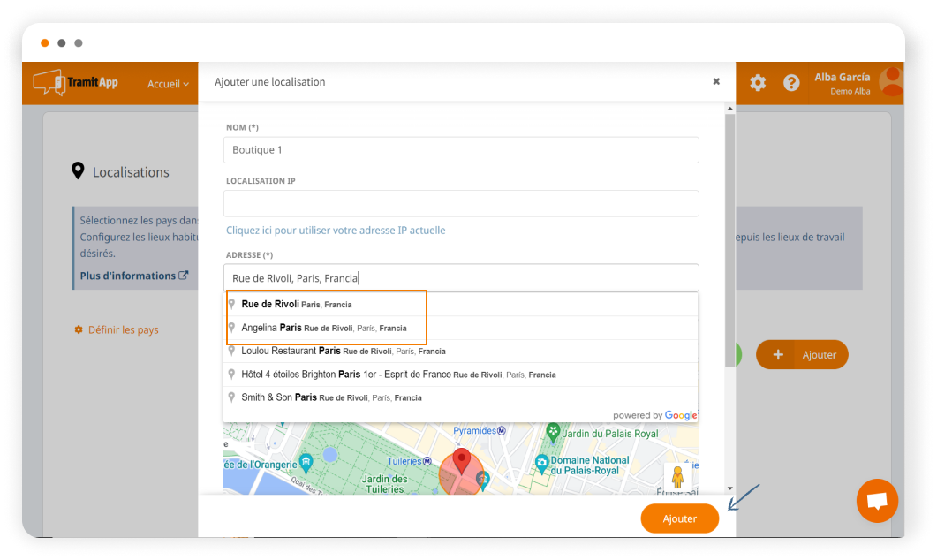Screen dimensions: 937x560
Task: Click the TramitApp logo icon
Action: pos(49,83)
